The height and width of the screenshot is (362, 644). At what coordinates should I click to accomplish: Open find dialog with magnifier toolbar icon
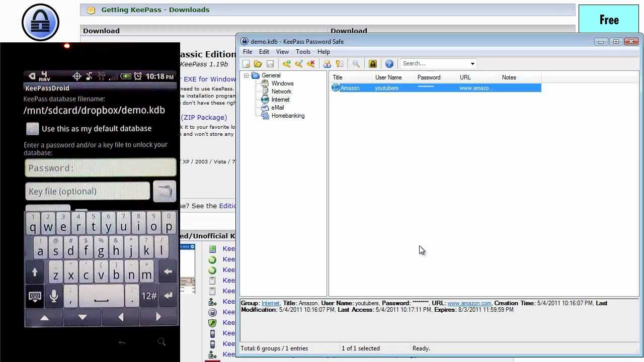[356, 64]
